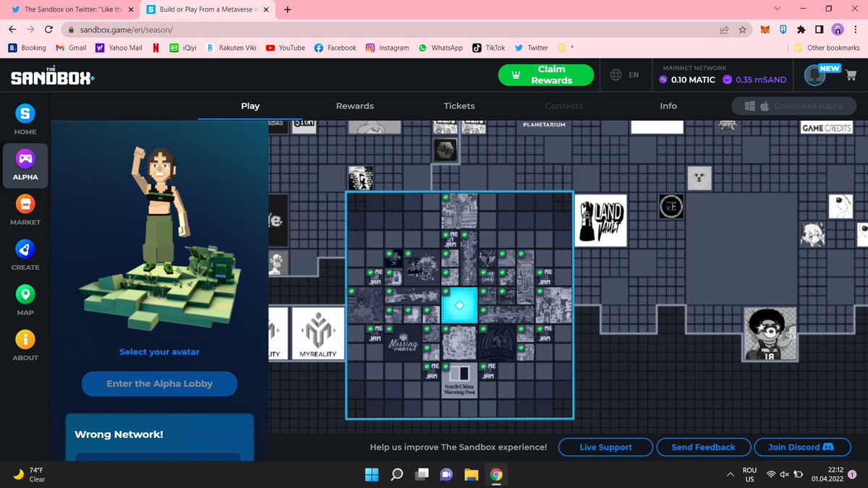Reload the page
The width and height of the screenshot is (868, 488).
[x=48, y=30]
